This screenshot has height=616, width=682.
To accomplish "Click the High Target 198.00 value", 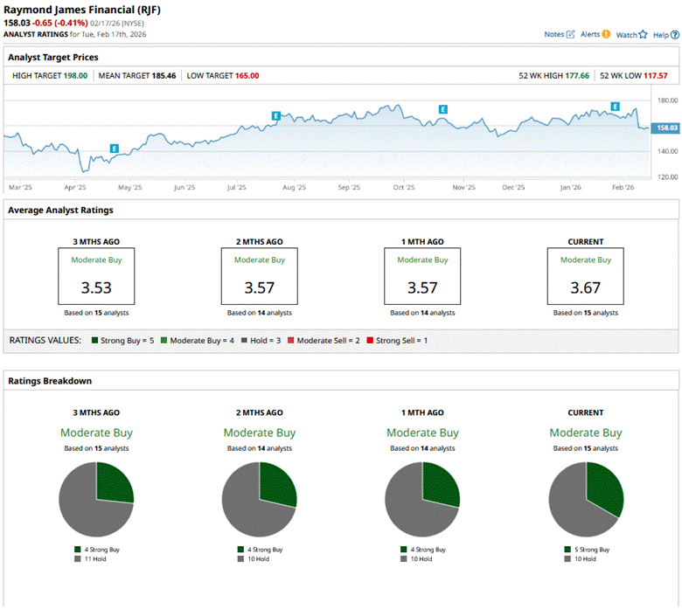I will pyautogui.click(x=73, y=76).
